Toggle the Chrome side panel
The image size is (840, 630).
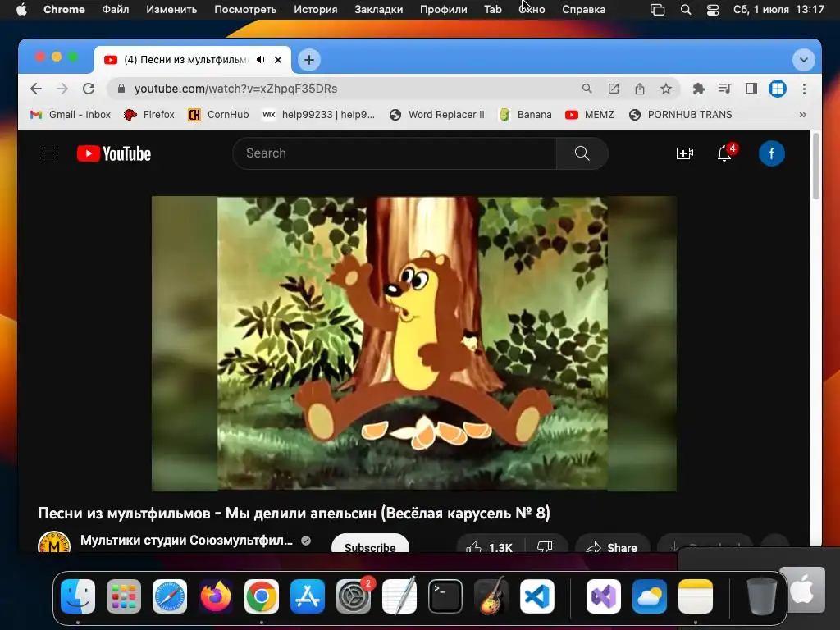(751, 89)
